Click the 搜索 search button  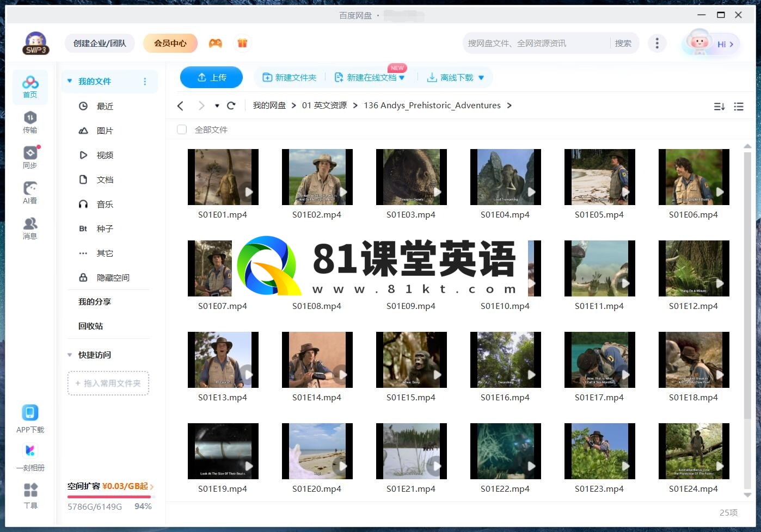pos(623,43)
